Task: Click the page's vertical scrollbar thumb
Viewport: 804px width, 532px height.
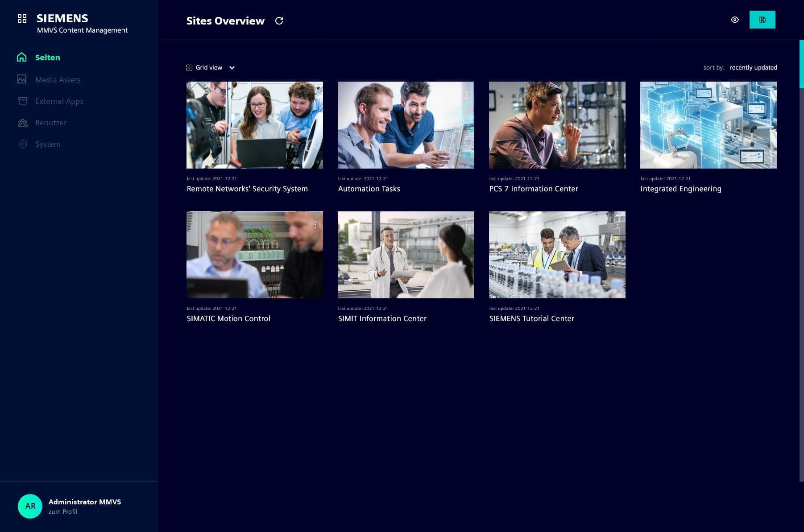Action: click(x=801, y=64)
